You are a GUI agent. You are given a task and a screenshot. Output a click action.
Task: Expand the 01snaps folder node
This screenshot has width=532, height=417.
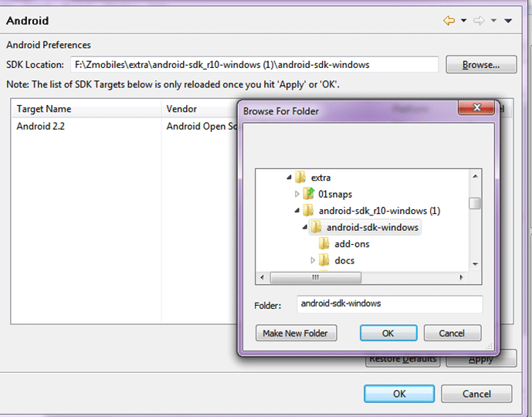(x=296, y=194)
